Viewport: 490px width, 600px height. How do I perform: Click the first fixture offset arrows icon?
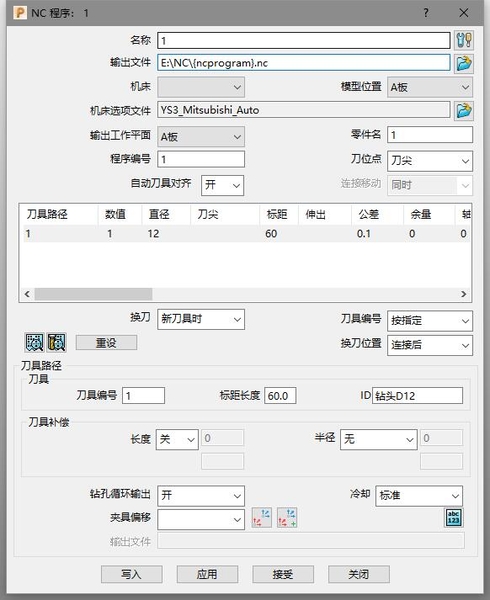pos(262,518)
